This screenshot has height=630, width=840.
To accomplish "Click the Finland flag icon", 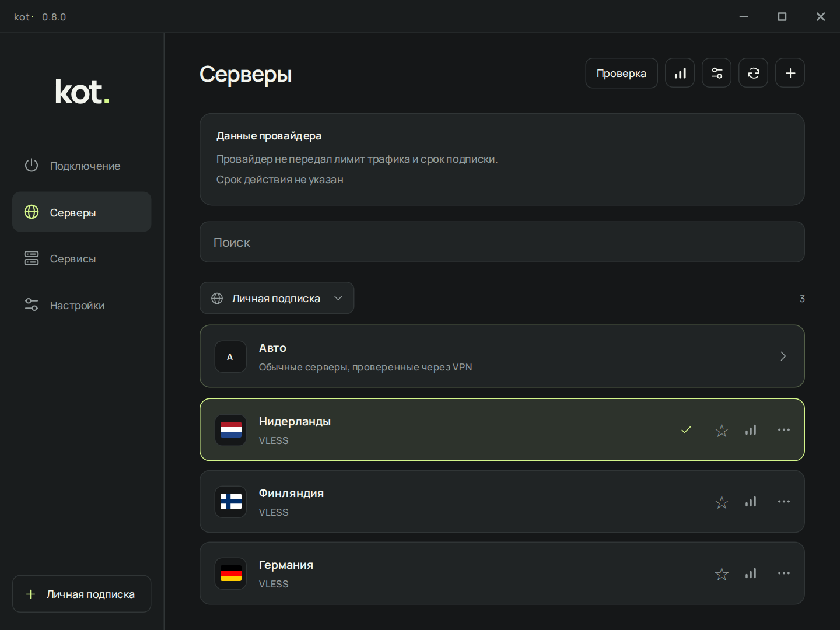I will 230,502.
